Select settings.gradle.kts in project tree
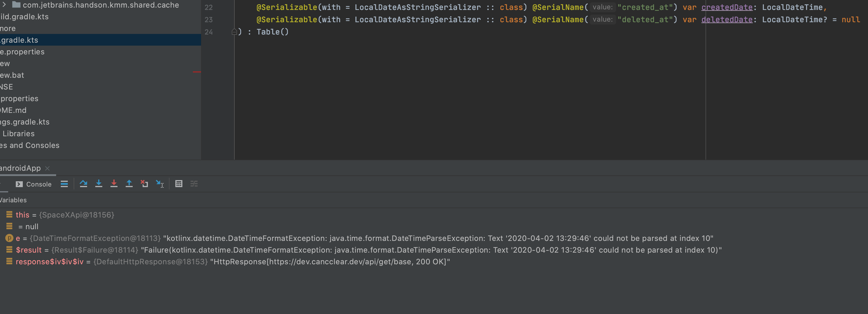This screenshot has height=314, width=868. (x=24, y=122)
